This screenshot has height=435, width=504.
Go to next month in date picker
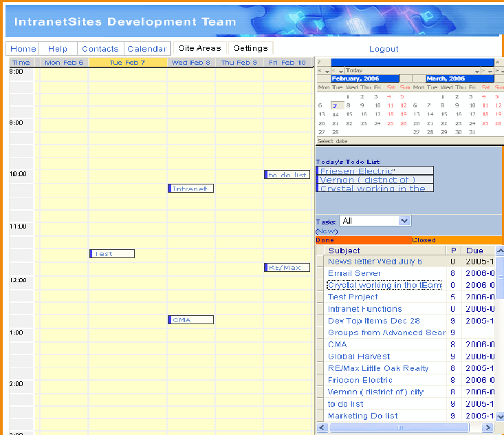487,71
